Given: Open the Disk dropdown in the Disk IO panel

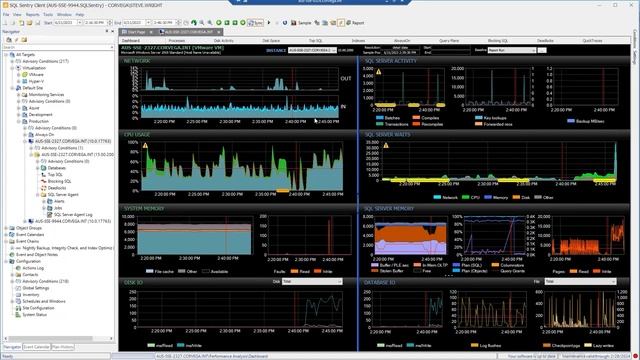Looking at the screenshot, I should pyautogui.click(x=312, y=282).
